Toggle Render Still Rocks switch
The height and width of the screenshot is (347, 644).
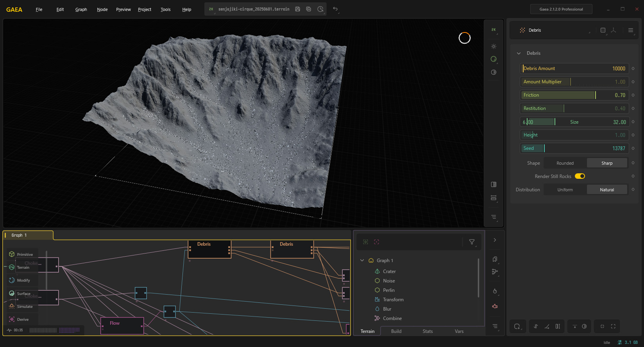[580, 176]
